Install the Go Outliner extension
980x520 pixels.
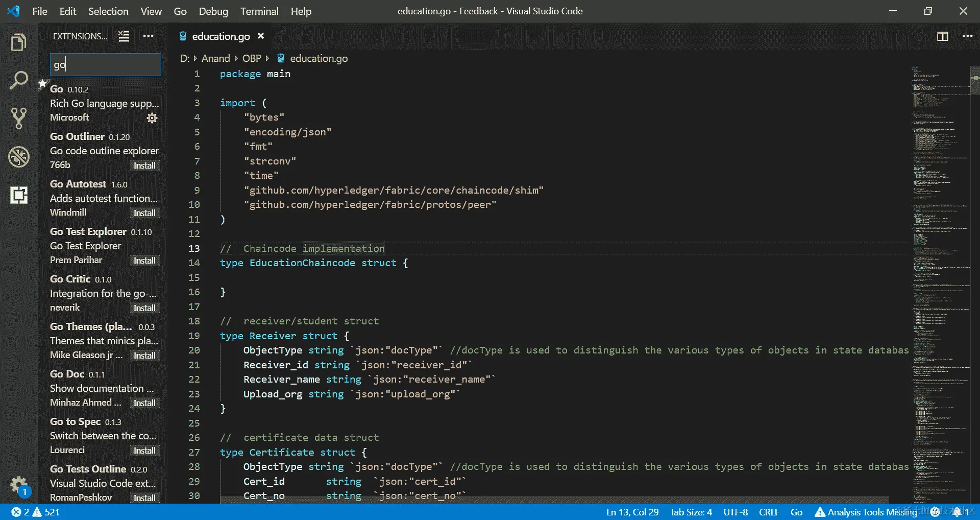[144, 166]
